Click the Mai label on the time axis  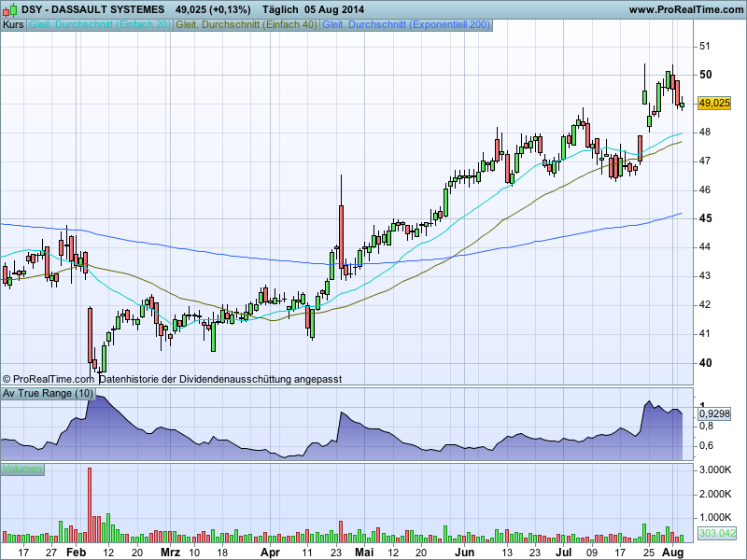point(364,553)
